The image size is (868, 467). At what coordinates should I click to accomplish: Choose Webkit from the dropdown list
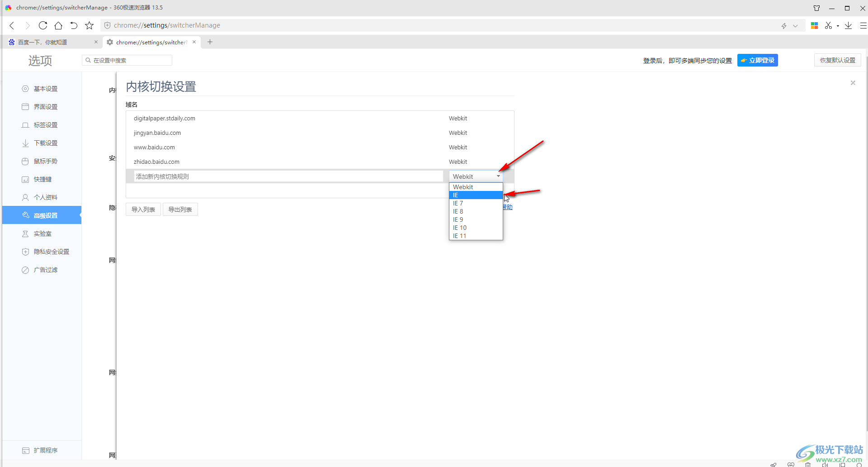click(x=476, y=187)
